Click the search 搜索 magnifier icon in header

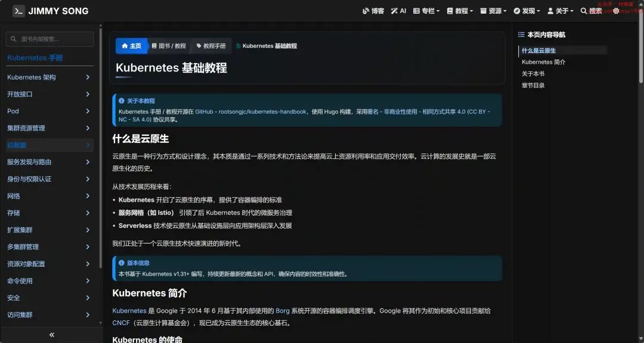pyautogui.click(x=584, y=11)
